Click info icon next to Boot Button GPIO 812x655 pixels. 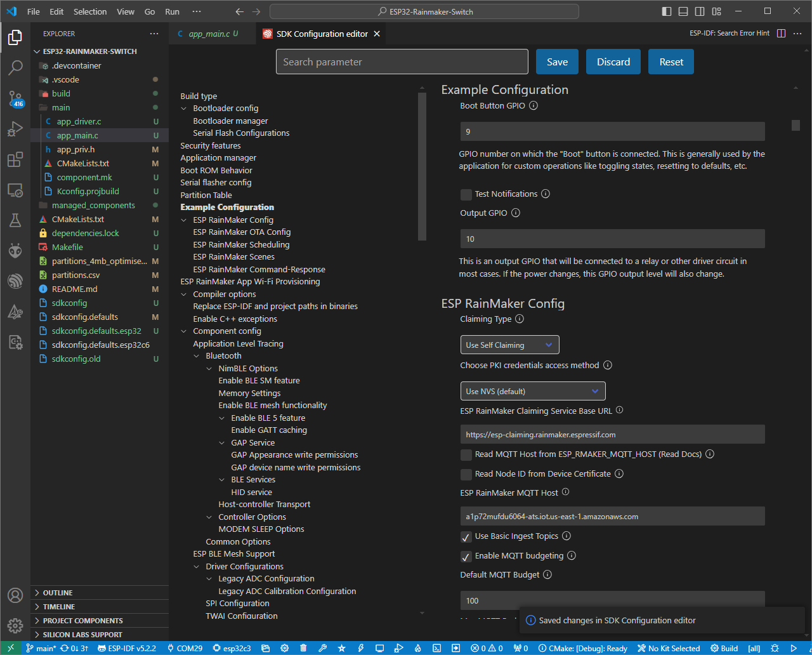(534, 106)
